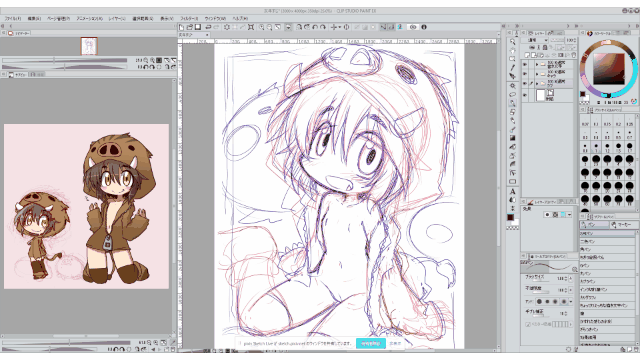This screenshot has width=640, height=360.
Task: Select the Lasso selection tool
Action: [513, 95]
